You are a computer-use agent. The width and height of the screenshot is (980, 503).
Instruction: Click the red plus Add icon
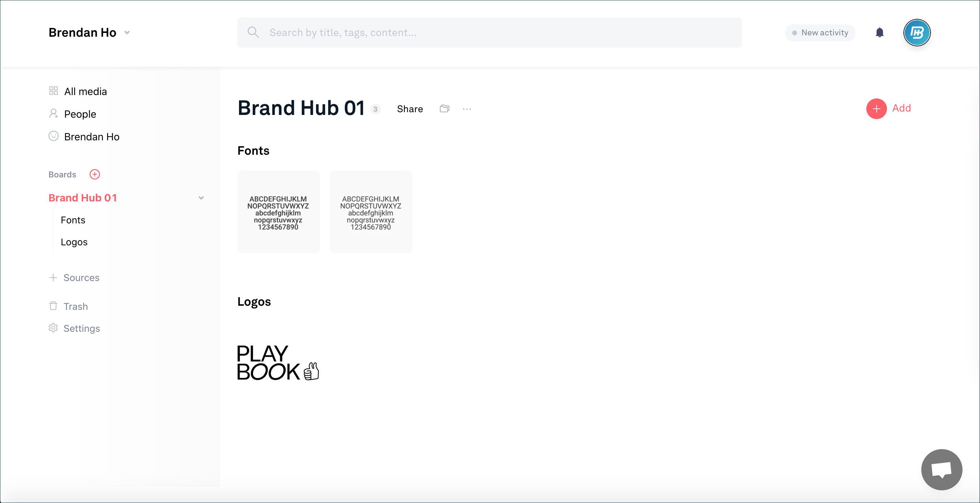(876, 109)
